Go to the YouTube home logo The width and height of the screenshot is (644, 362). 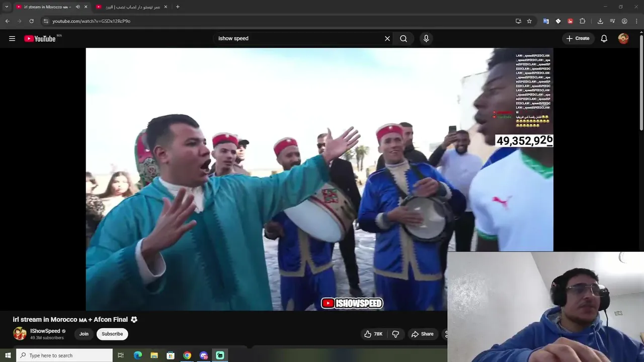coord(40,39)
